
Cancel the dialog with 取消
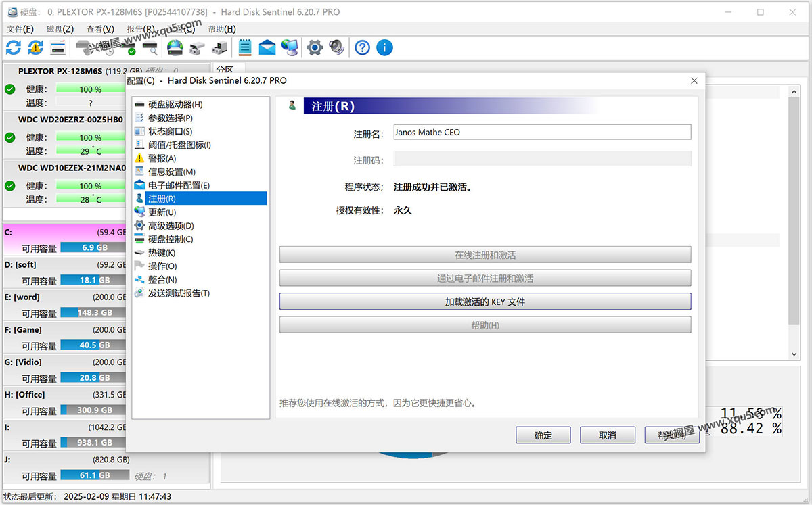[x=608, y=435]
